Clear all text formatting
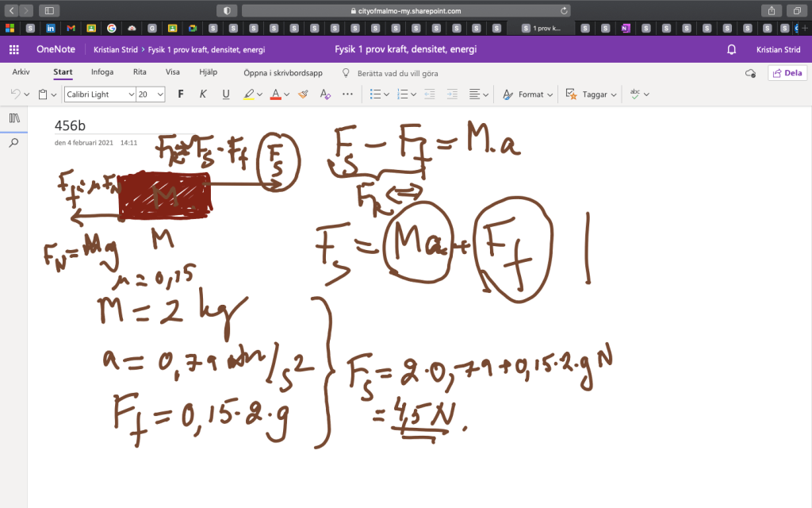The height and width of the screenshot is (508, 812). point(324,94)
